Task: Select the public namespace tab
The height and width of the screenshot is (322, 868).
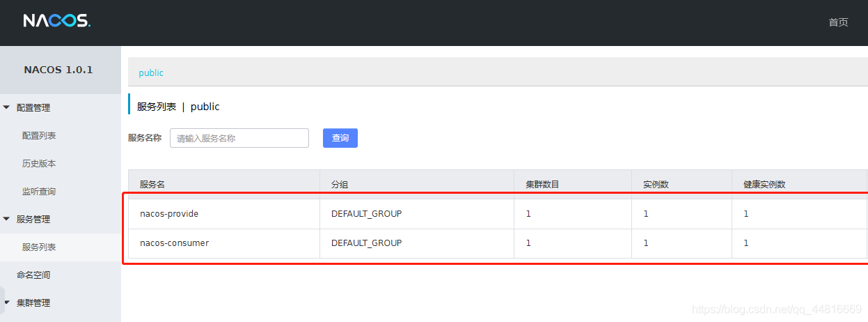Action: pos(151,72)
